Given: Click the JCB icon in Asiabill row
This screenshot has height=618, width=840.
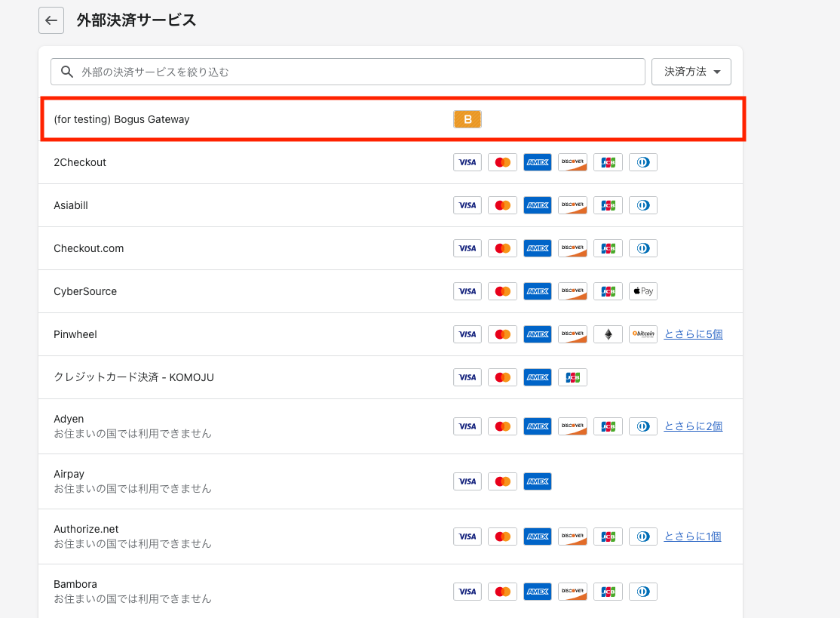Looking at the screenshot, I should click(608, 205).
